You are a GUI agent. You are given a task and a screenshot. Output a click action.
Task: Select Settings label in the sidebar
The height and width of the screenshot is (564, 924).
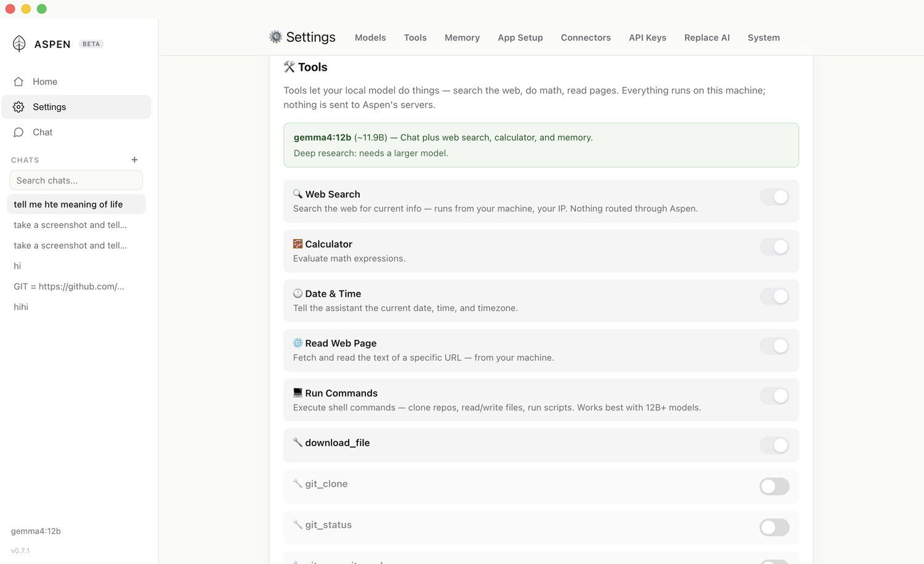click(49, 107)
